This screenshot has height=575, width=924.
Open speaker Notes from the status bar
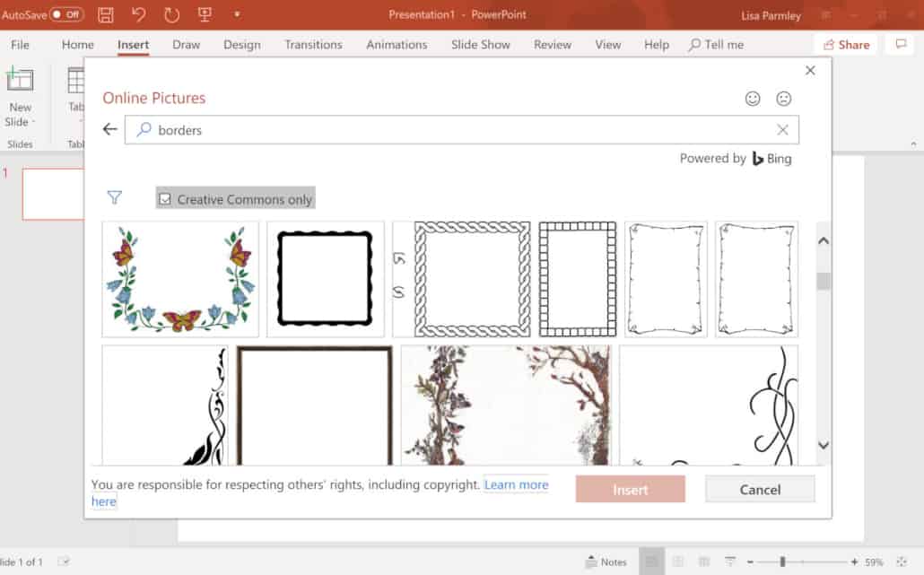click(606, 562)
